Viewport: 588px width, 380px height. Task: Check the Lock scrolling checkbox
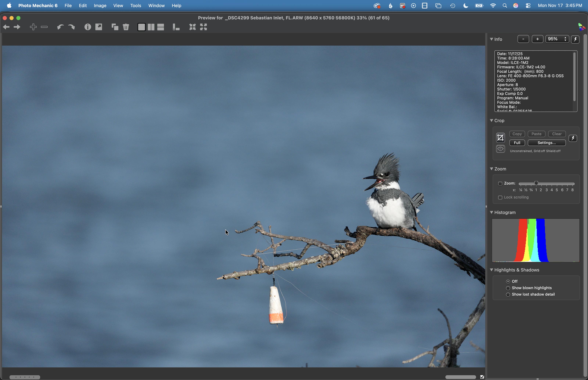click(500, 198)
